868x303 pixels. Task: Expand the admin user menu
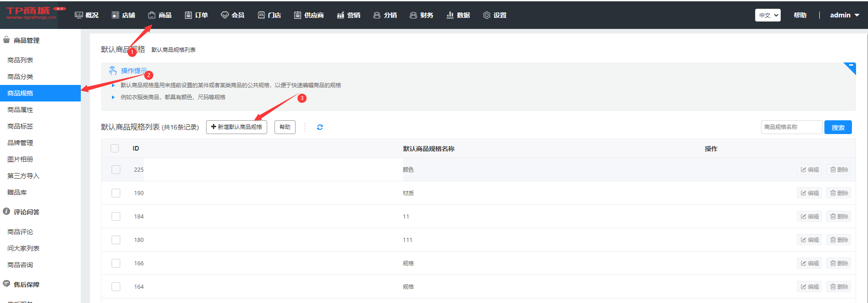click(x=844, y=15)
